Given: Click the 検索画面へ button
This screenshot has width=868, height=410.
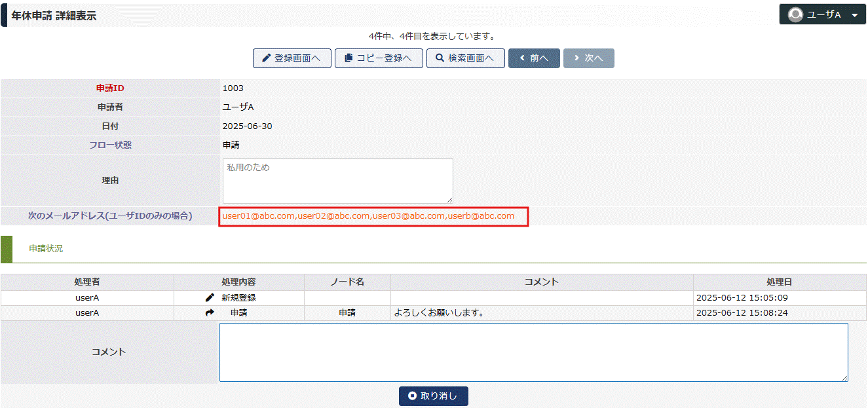Looking at the screenshot, I should click(x=466, y=58).
